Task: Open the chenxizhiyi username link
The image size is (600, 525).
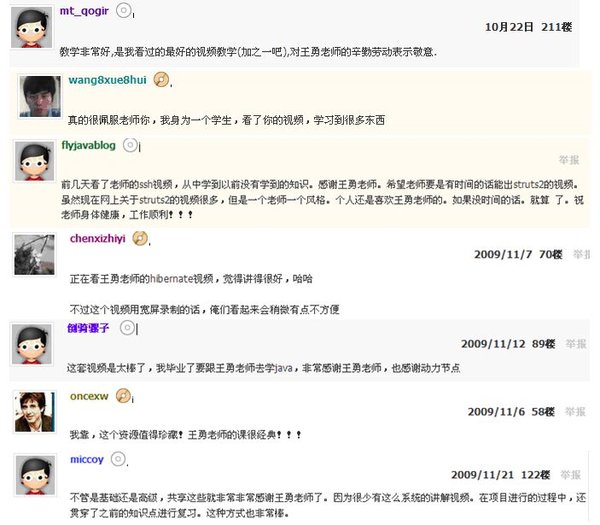Action: [98, 238]
